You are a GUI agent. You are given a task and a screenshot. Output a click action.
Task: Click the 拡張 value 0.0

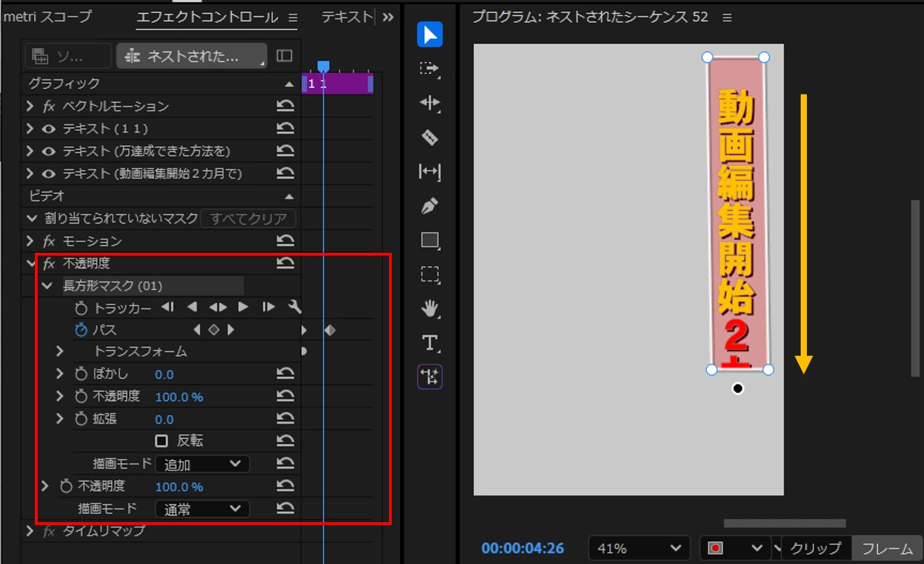(164, 419)
